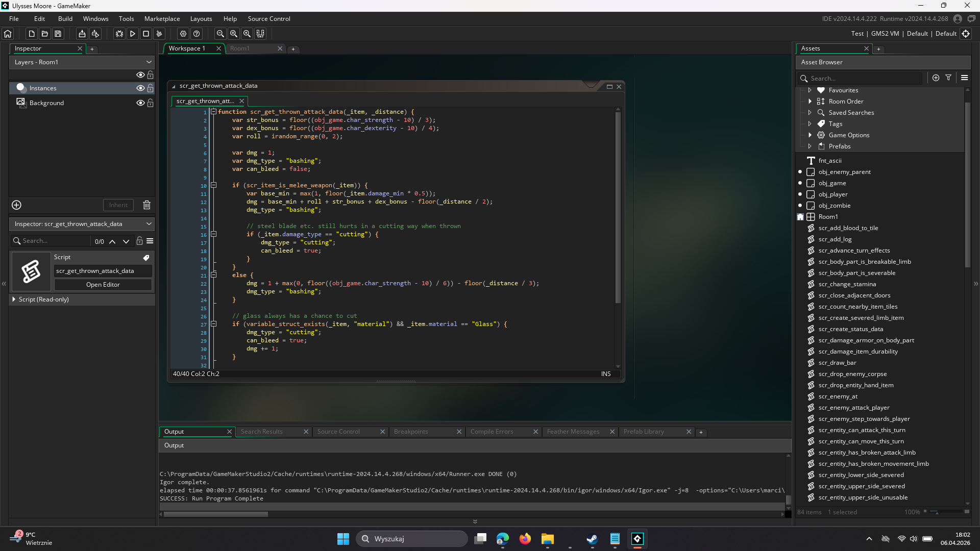Expand the Script (Read-only) section
Image resolution: width=980 pixels, height=551 pixels.
coord(14,299)
